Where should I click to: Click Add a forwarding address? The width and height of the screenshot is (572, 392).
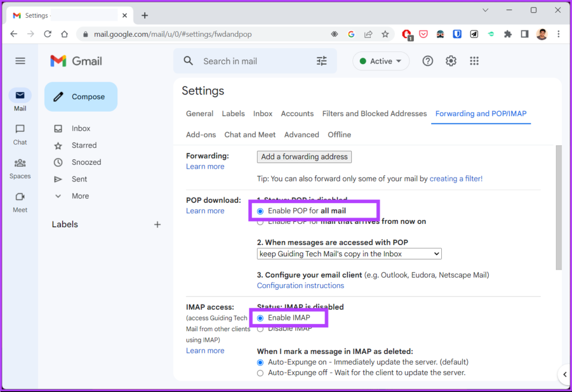click(304, 157)
